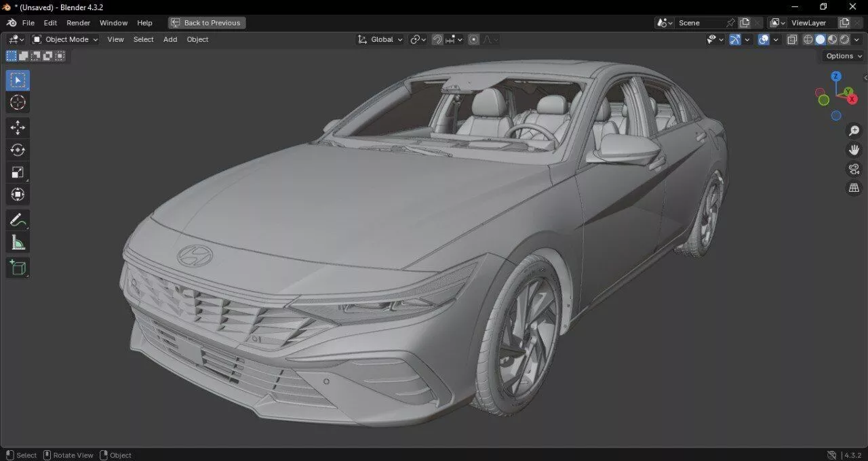This screenshot has width=868, height=461.
Task: Click the hand pan view icon
Action: [x=854, y=150]
